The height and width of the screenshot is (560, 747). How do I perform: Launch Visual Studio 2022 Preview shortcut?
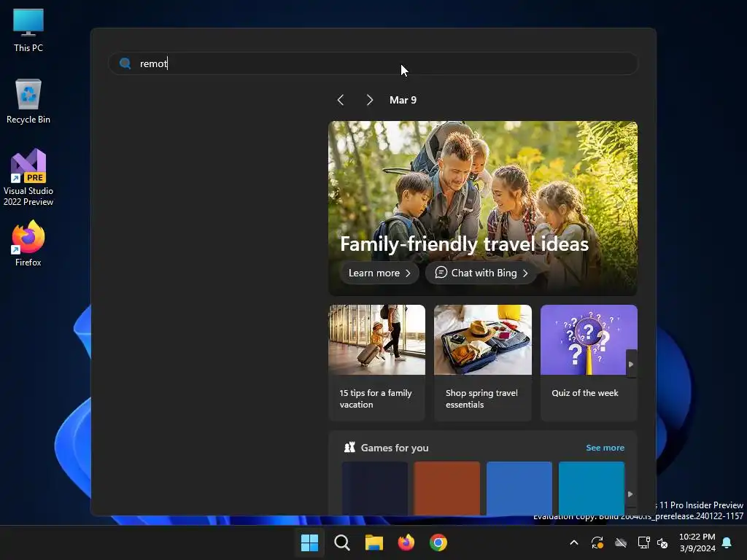point(28,178)
